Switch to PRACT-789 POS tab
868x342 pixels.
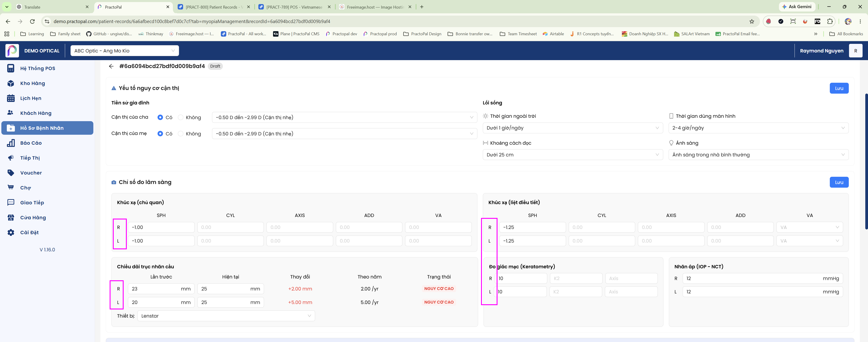[294, 7]
